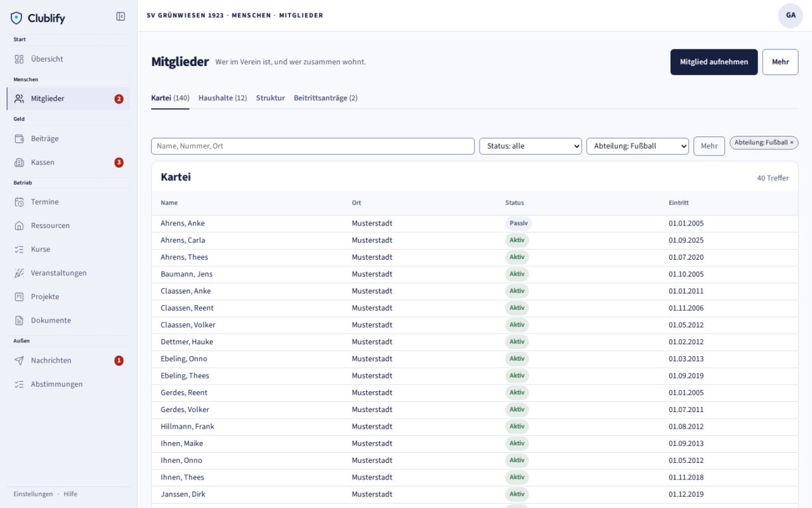This screenshot has width=812, height=508.
Task: Open Termine calendar icon
Action: click(x=19, y=202)
